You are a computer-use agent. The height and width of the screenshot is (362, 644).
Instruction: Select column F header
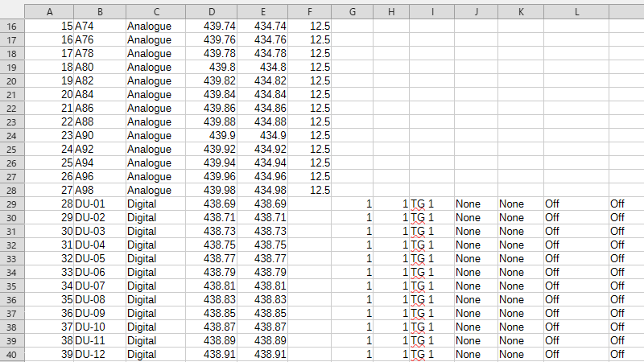(311, 11)
